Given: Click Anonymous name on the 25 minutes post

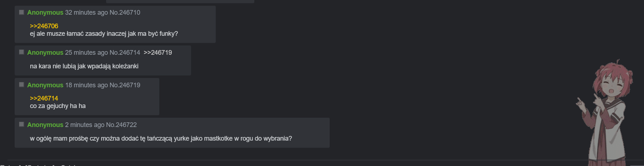Looking at the screenshot, I should 45,53.
